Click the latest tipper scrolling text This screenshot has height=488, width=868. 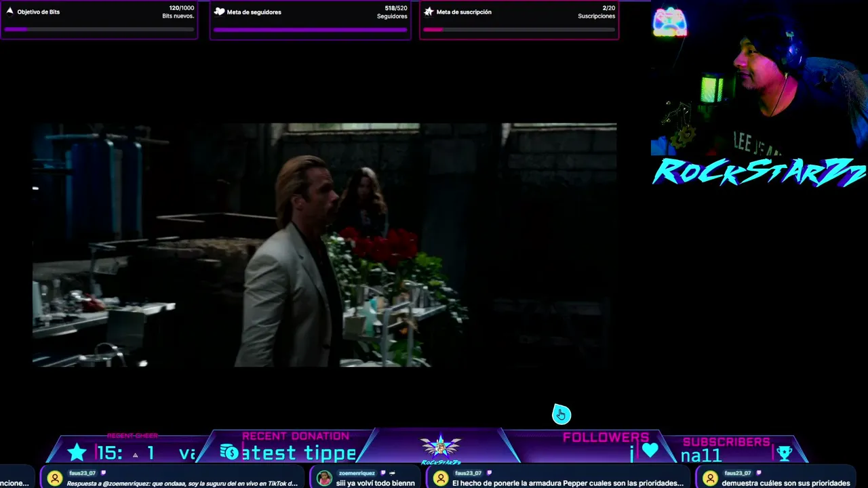(298, 453)
